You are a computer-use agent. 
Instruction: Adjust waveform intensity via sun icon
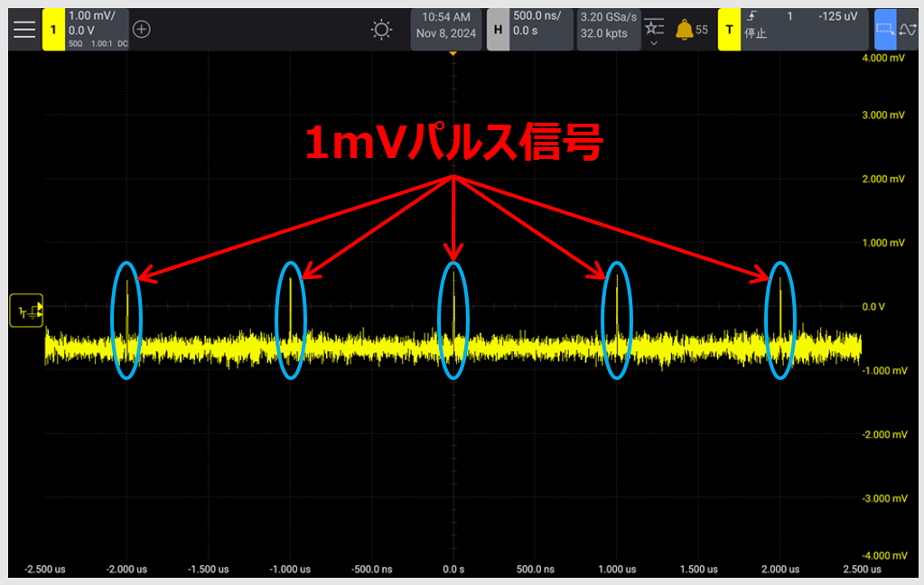(381, 30)
